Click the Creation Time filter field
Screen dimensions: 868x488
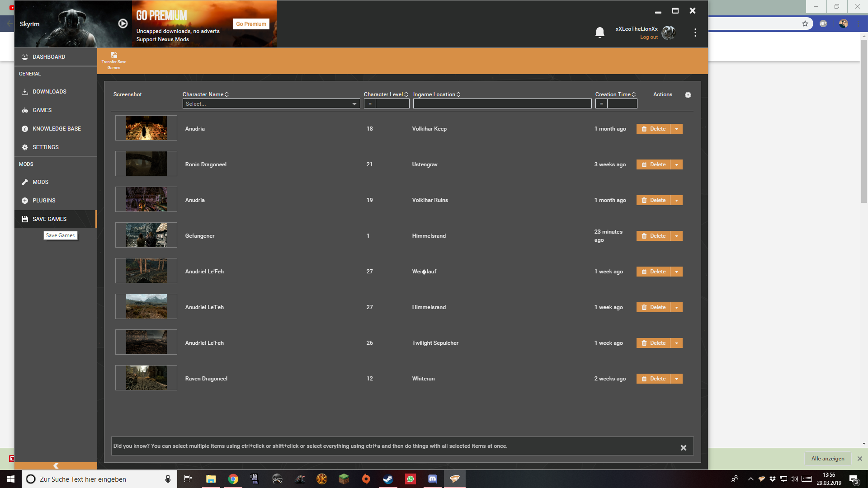tap(622, 104)
